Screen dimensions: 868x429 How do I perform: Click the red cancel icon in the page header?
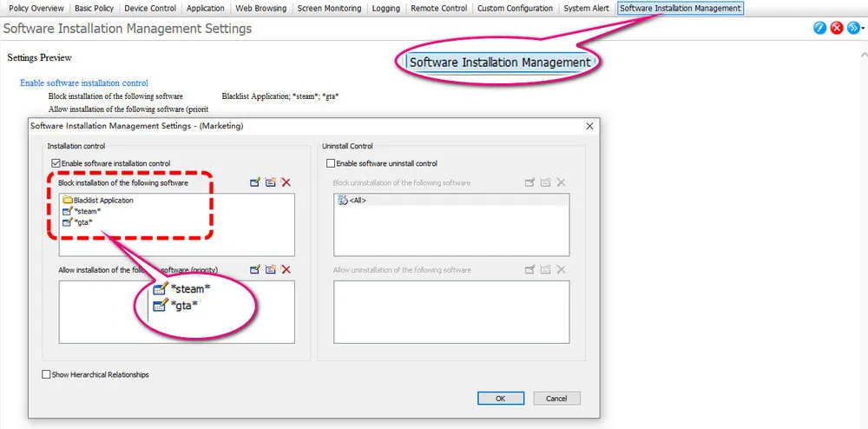[837, 29]
